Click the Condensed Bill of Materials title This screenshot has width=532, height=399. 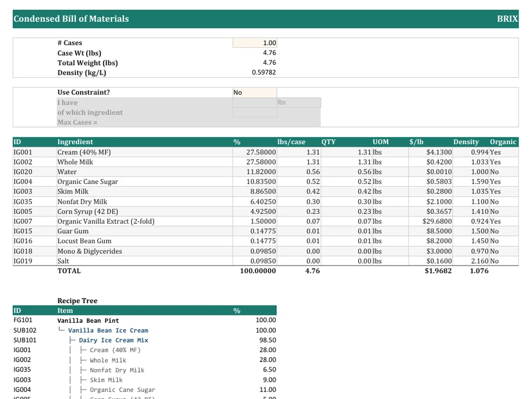tap(71, 19)
